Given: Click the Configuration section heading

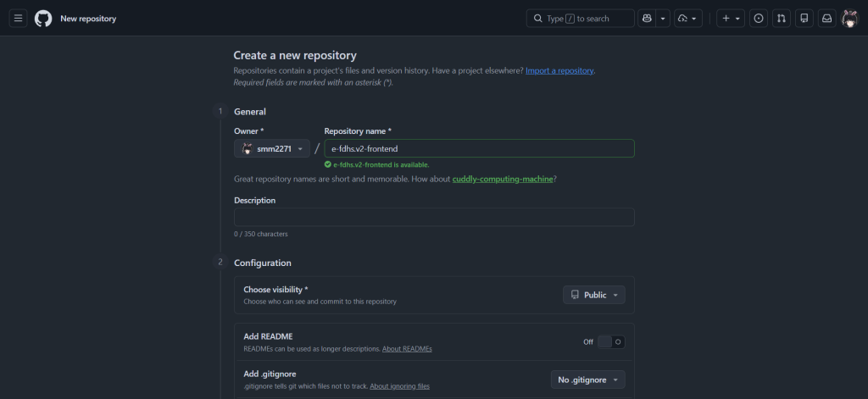Looking at the screenshot, I should pos(263,263).
